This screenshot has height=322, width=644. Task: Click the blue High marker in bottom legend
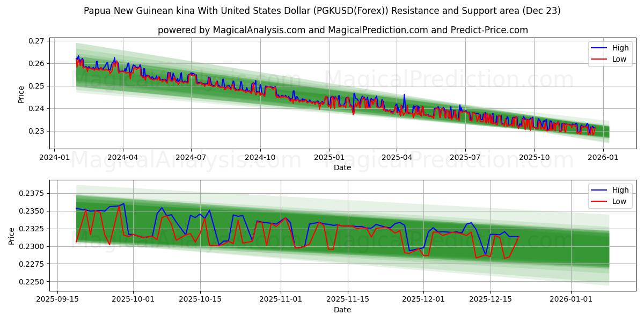[x=600, y=191]
